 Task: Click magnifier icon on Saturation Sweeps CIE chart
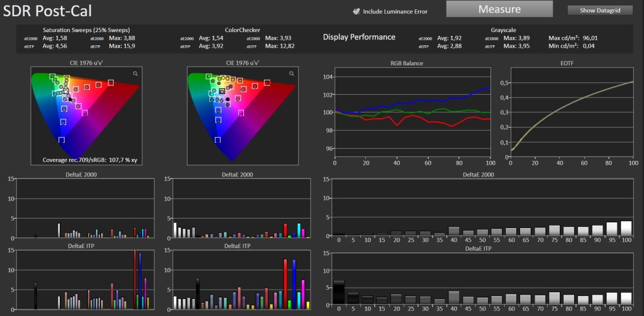pyautogui.click(x=135, y=74)
